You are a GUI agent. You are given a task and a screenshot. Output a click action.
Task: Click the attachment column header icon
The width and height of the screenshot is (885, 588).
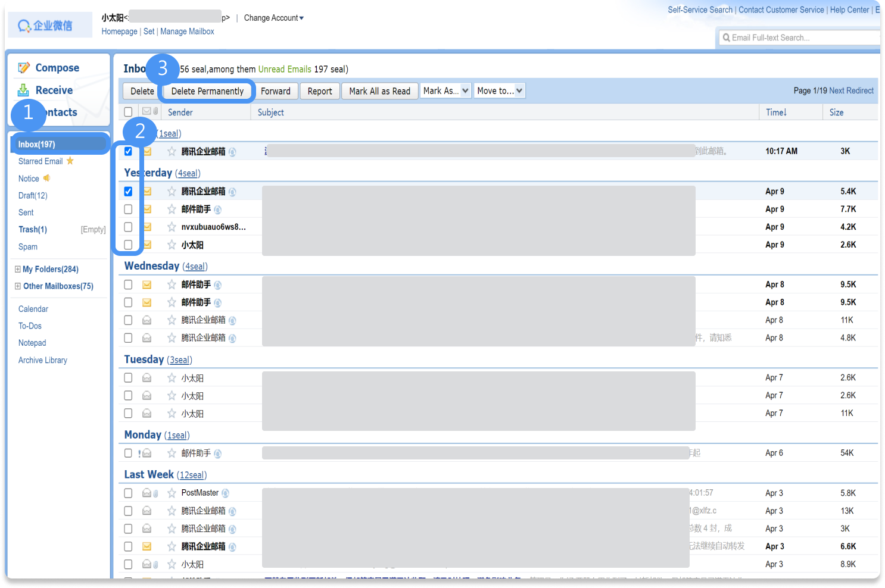tap(155, 111)
